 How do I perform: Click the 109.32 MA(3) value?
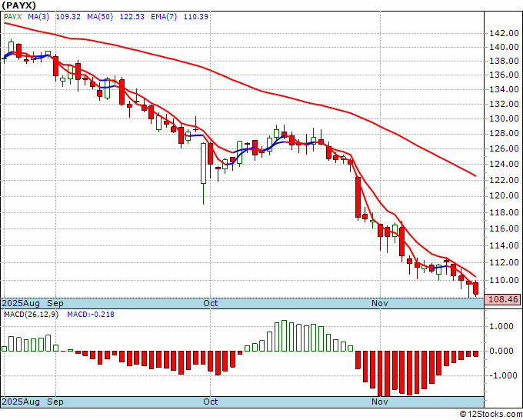(68, 17)
